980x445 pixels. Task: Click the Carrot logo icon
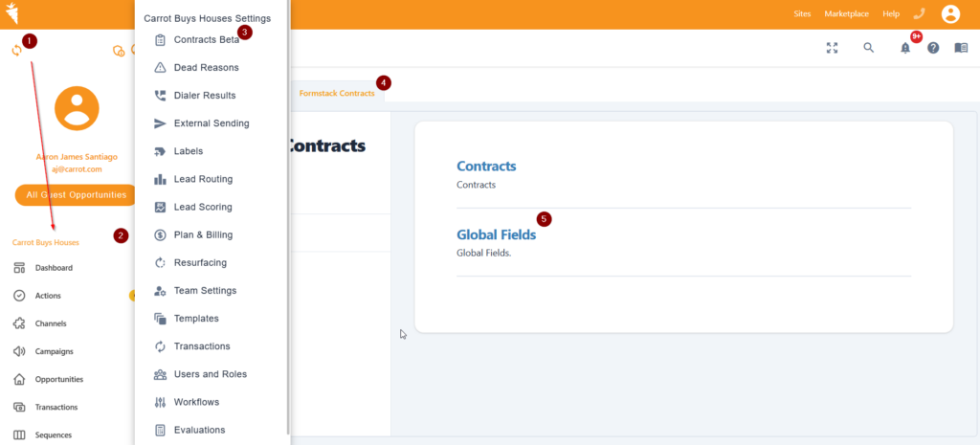[11, 13]
